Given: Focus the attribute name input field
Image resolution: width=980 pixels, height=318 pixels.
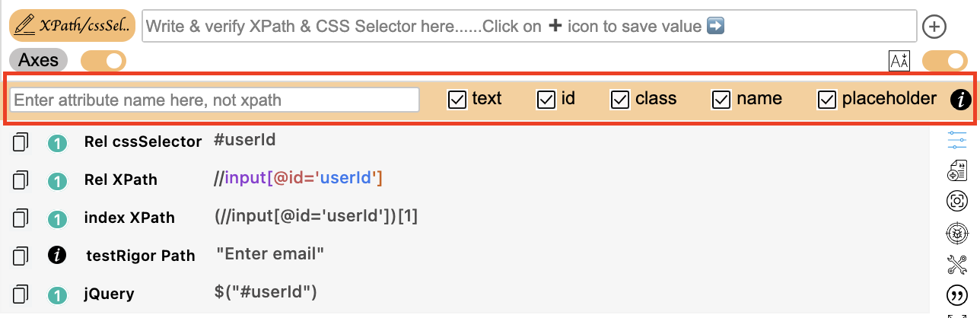Looking at the screenshot, I should [x=215, y=100].
